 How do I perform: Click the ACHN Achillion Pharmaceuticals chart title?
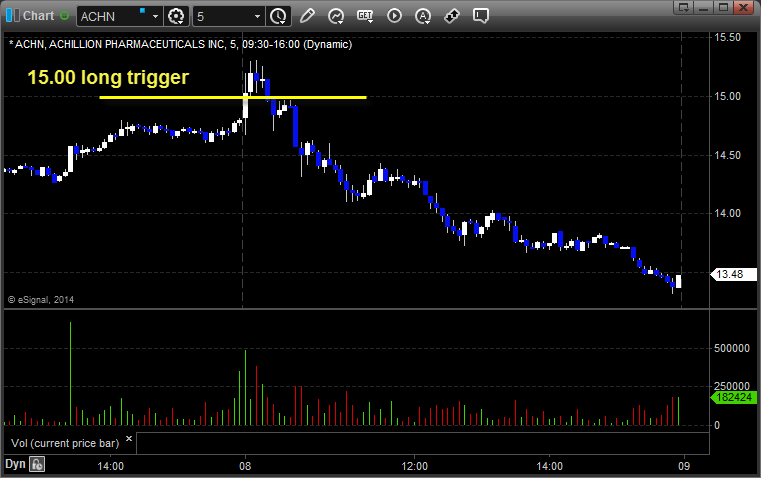coord(181,44)
